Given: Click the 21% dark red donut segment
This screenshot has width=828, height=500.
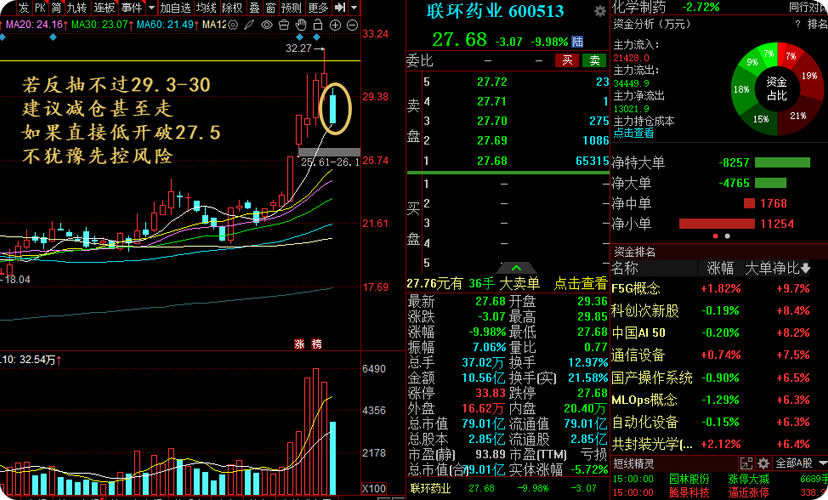Looking at the screenshot, I should tap(798, 116).
